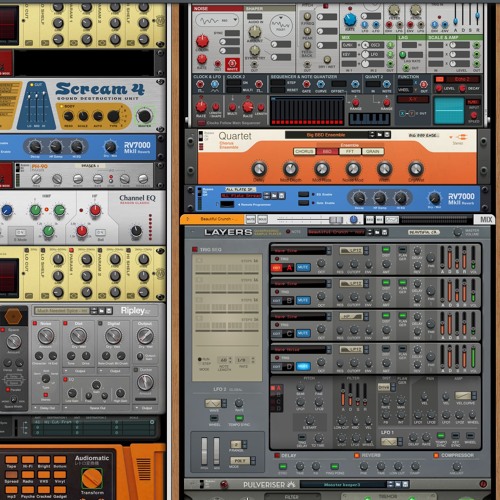Open the RV7000 patch browser folder
The height and width of the screenshot is (500, 500).
coord(274,195)
